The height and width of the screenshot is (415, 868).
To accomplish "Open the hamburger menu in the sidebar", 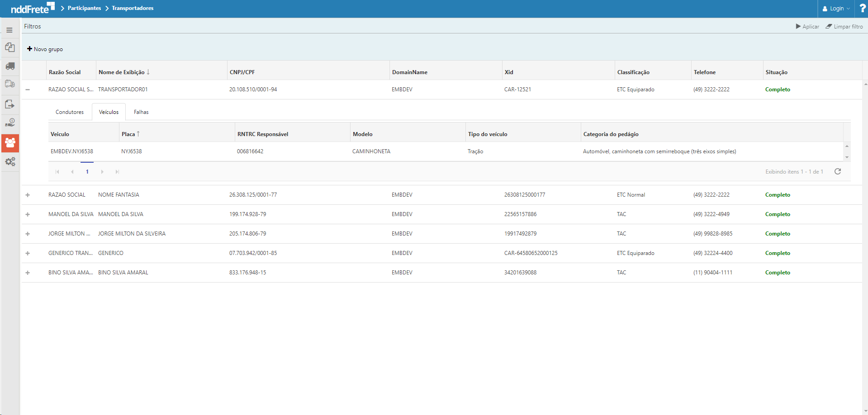I will point(9,30).
